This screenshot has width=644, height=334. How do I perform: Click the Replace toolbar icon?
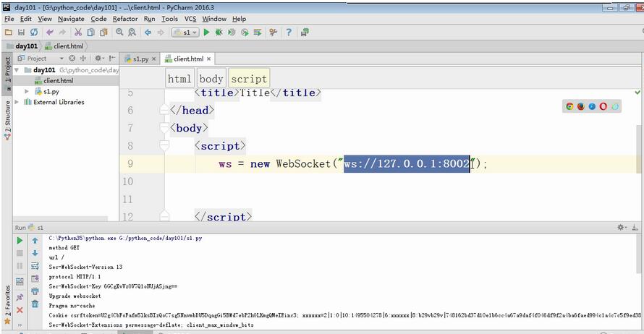click(x=132, y=32)
